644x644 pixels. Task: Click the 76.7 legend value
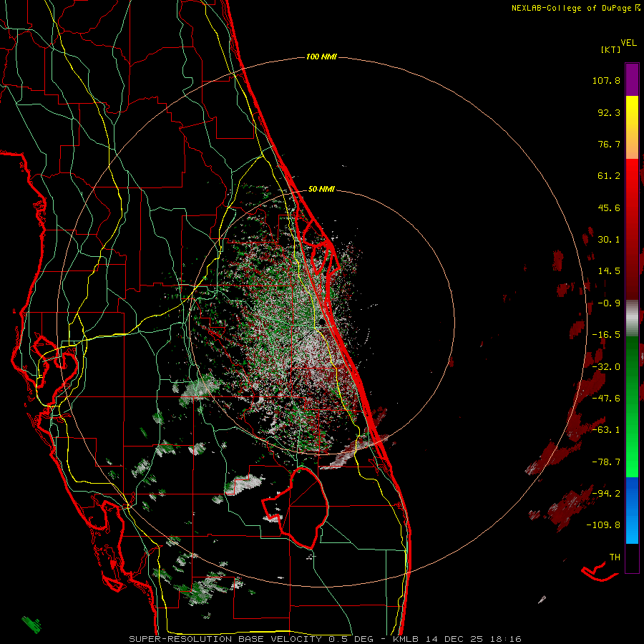609,144
